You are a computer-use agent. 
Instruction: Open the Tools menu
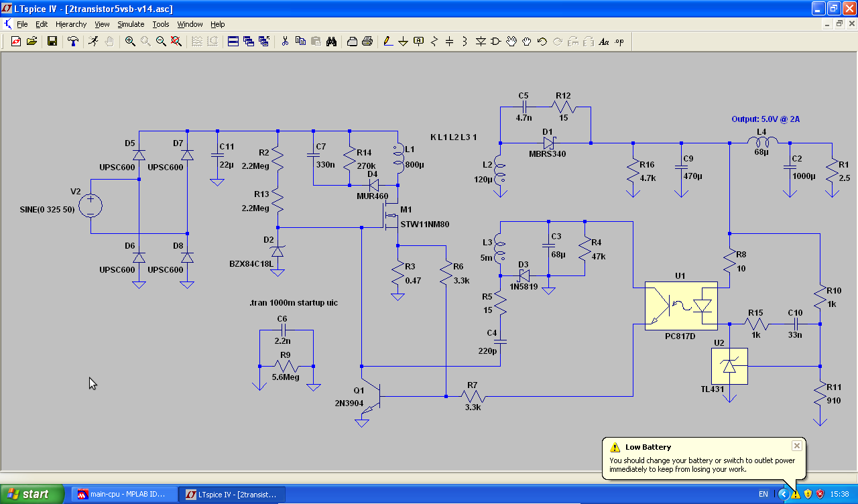point(161,24)
